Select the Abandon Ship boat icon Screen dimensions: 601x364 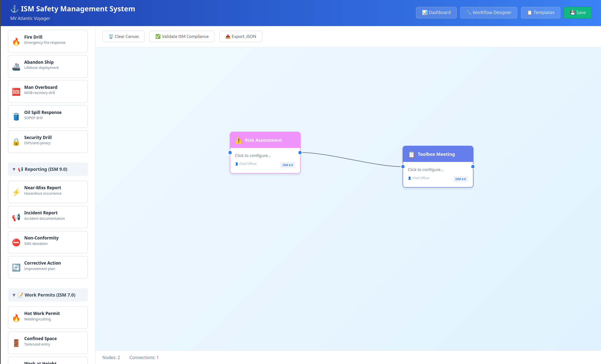tap(16, 67)
